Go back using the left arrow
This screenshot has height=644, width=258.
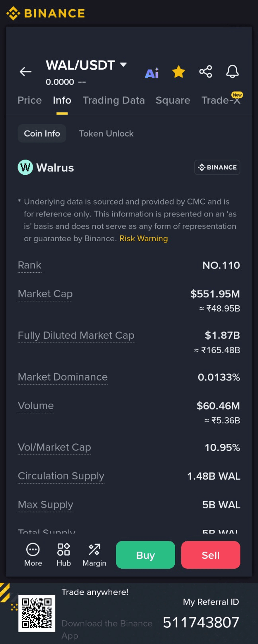[x=25, y=72]
